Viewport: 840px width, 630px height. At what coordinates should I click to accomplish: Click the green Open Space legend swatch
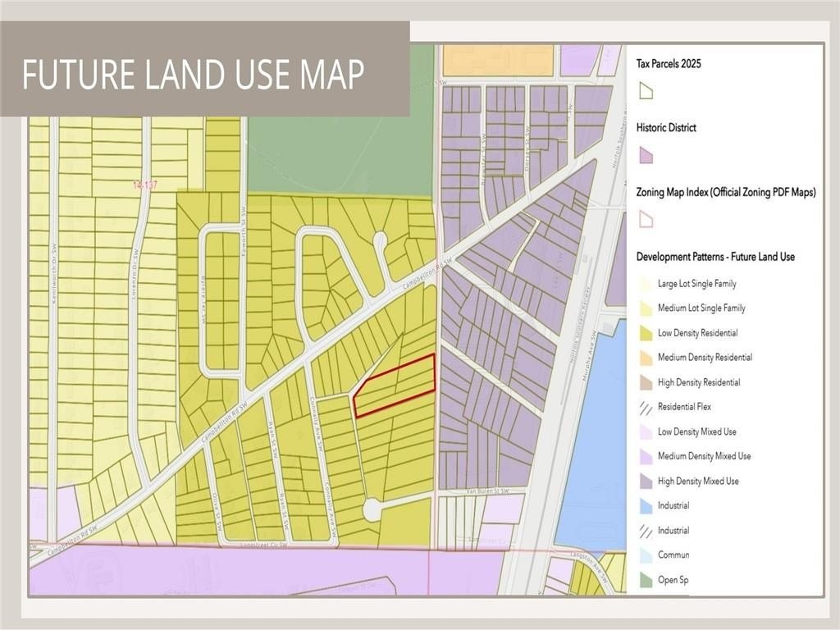(646, 580)
